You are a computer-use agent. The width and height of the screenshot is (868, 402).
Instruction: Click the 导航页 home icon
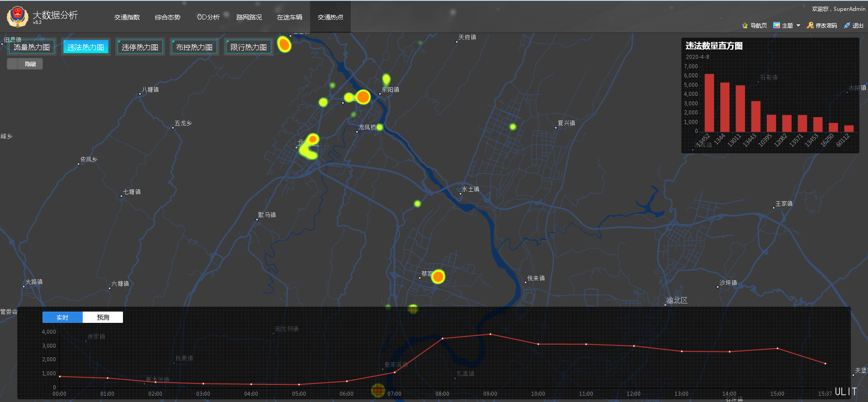coord(745,25)
